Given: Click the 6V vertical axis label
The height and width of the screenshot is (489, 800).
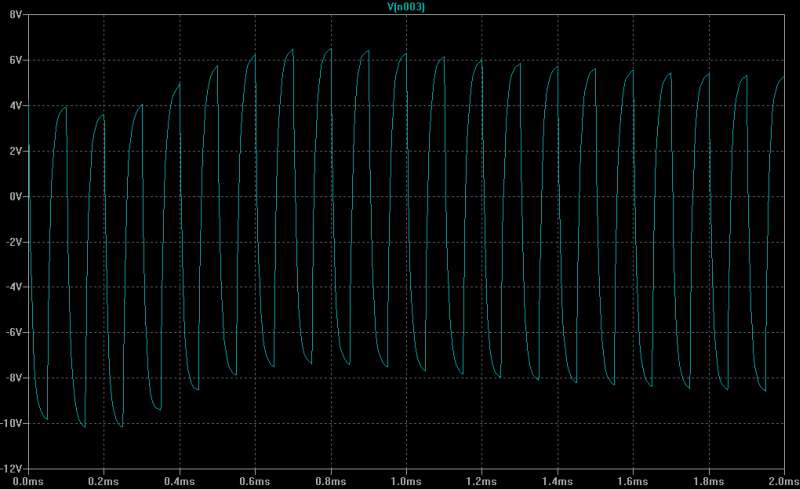Looking at the screenshot, I should (x=15, y=60).
